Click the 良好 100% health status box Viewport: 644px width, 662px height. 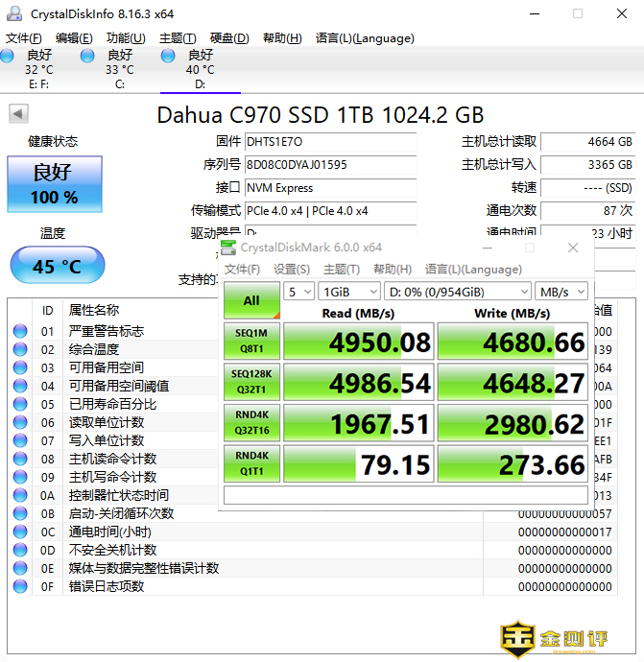54,184
